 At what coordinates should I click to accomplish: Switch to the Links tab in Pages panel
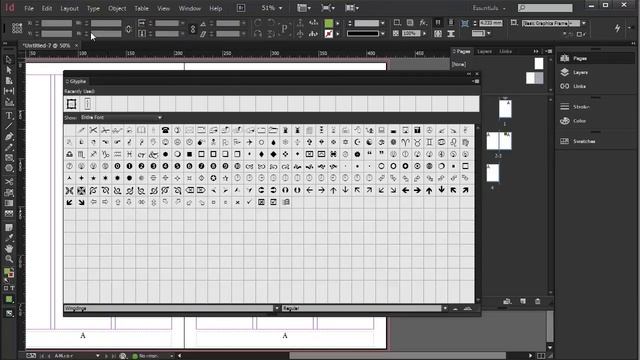tap(505, 51)
